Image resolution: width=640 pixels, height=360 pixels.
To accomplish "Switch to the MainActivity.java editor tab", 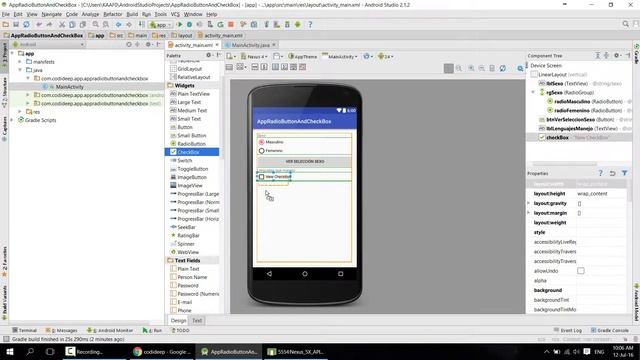I will coord(250,45).
